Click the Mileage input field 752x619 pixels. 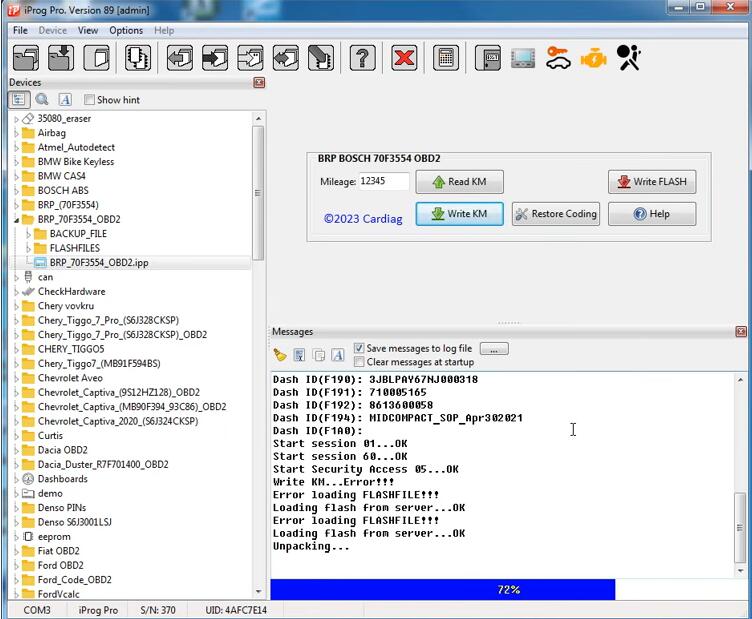coord(384,181)
